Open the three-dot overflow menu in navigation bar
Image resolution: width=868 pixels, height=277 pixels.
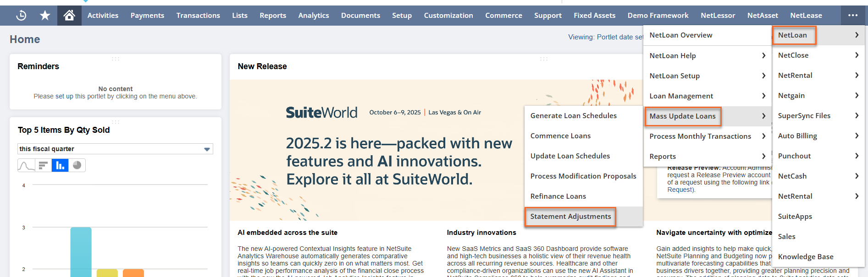point(853,16)
